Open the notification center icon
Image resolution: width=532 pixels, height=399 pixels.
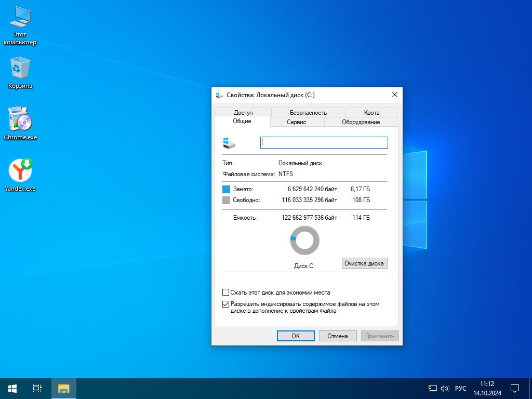pyautogui.click(x=515, y=388)
